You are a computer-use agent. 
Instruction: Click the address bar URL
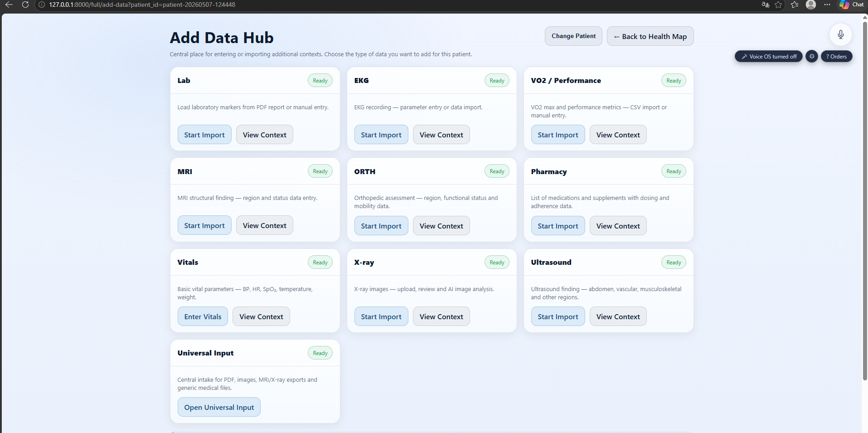click(x=142, y=5)
